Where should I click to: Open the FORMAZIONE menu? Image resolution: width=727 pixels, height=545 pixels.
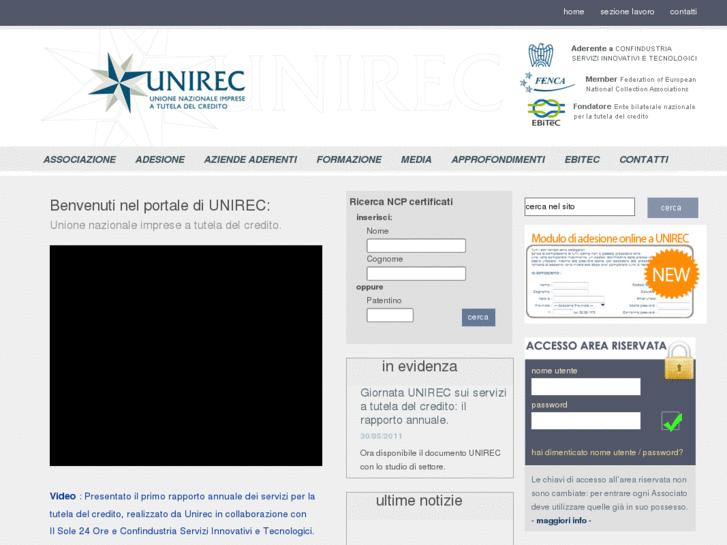(349, 160)
